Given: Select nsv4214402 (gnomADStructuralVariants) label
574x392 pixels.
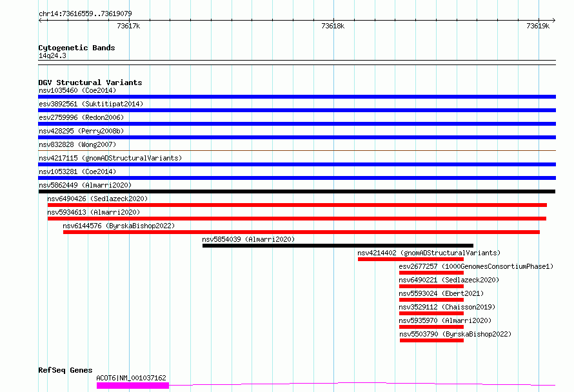Looking at the screenshot, I should pos(429,253).
